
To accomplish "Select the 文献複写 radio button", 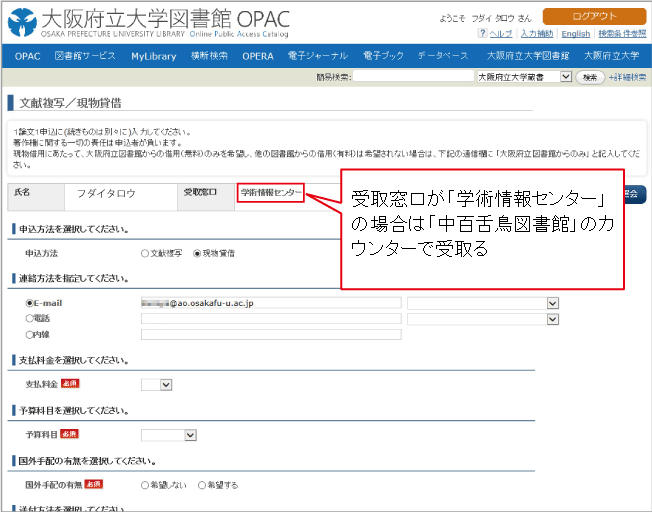I will click(147, 254).
